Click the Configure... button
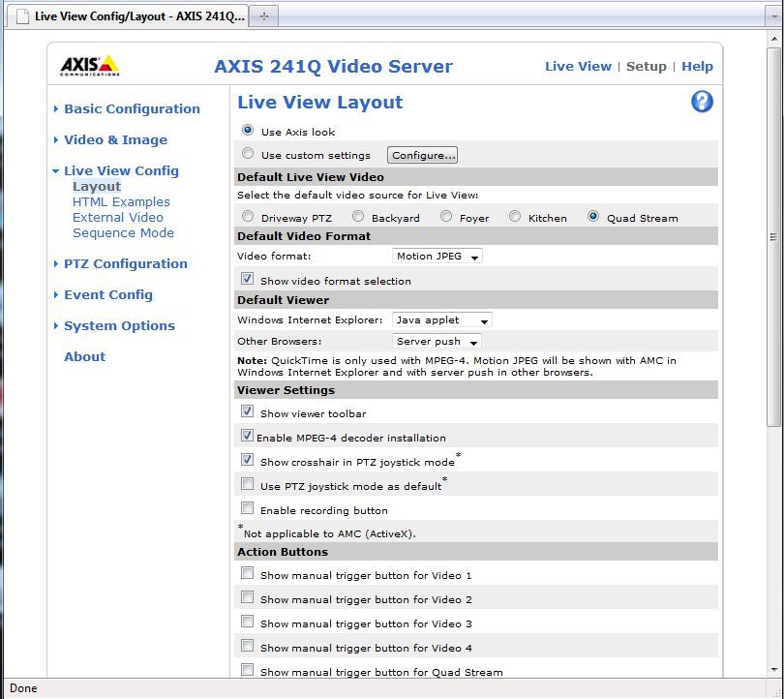Image resolution: width=784 pixels, height=699 pixels. click(422, 155)
